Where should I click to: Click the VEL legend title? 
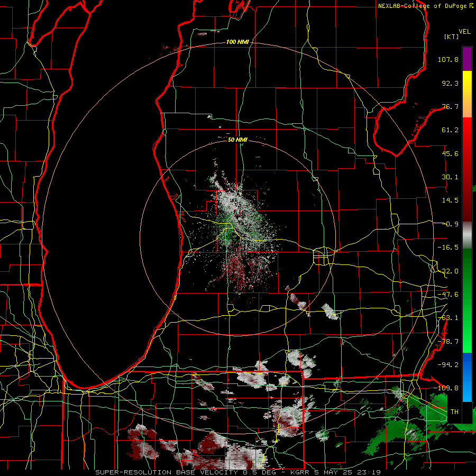[464, 32]
